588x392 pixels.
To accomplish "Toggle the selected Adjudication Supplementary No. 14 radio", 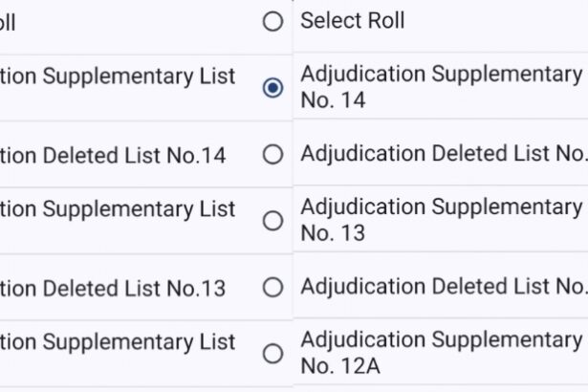I will pyautogui.click(x=272, y=87).
